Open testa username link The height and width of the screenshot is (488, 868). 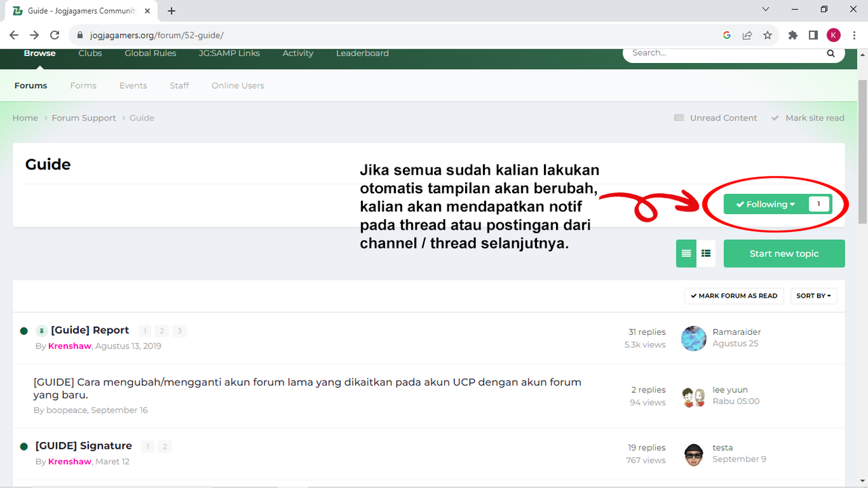[723, 447]
